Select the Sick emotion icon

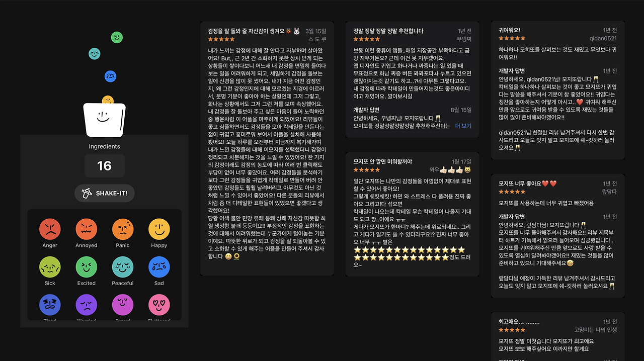coord(50,267)
